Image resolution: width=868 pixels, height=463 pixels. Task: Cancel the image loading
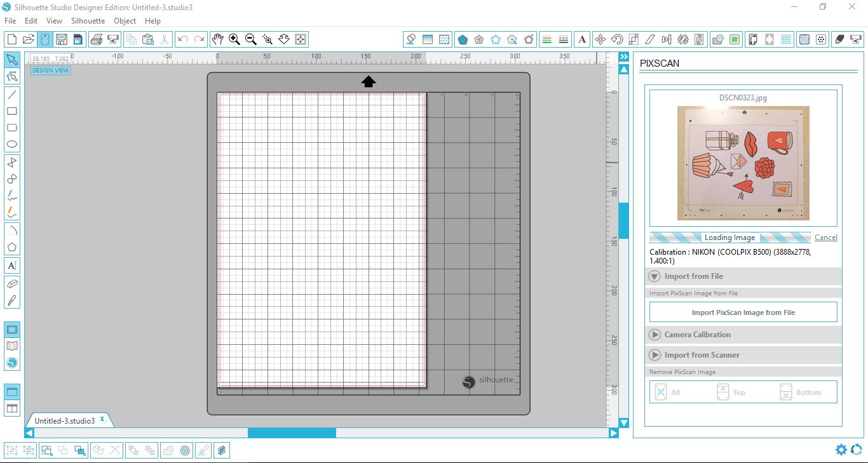tap(825, 237)
